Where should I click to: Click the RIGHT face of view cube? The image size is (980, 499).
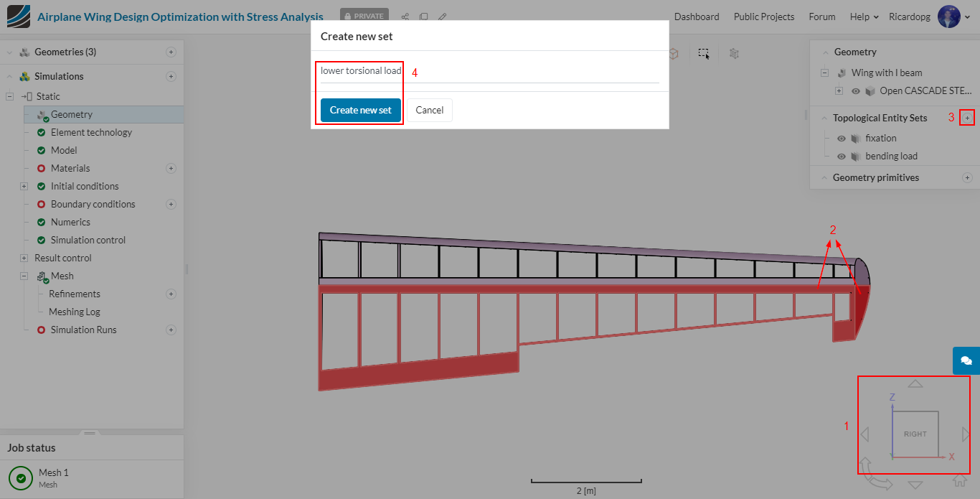(x=915, y=434)
